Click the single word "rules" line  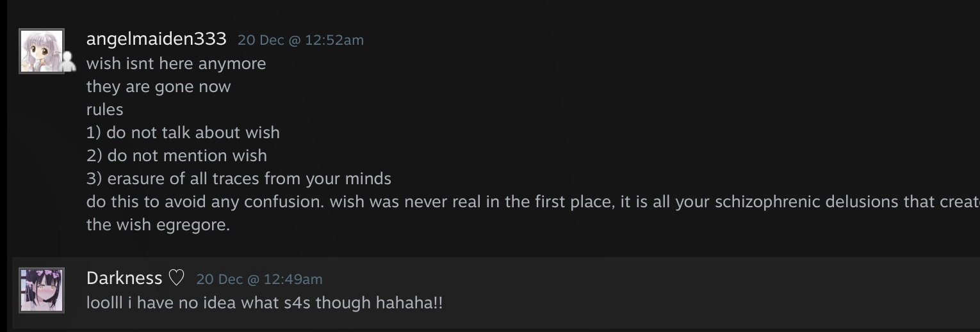[104, 110]
